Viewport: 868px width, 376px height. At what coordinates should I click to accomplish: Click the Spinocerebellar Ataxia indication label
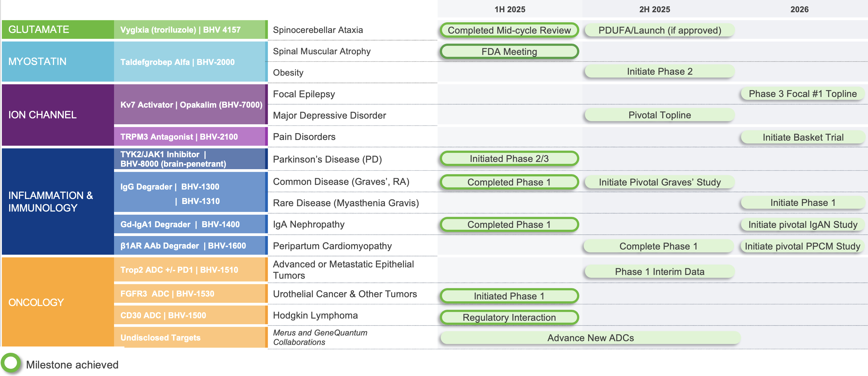click(318, 30)
